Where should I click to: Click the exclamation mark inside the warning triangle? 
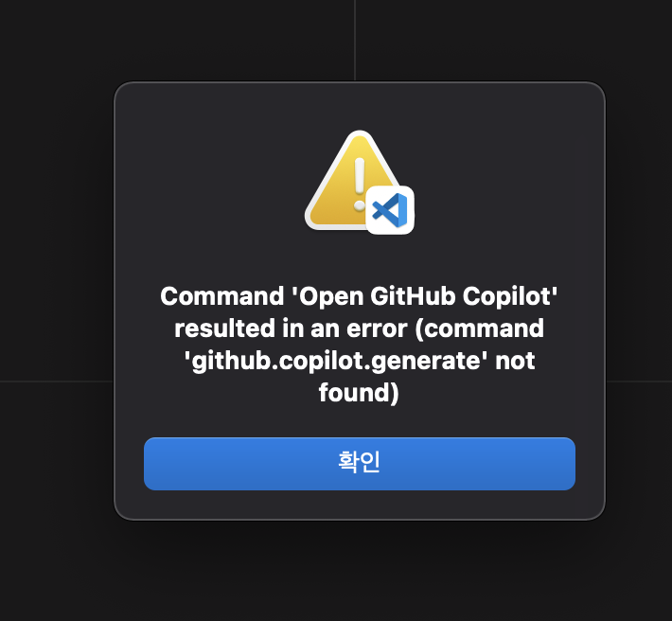(x=359, y=185)
